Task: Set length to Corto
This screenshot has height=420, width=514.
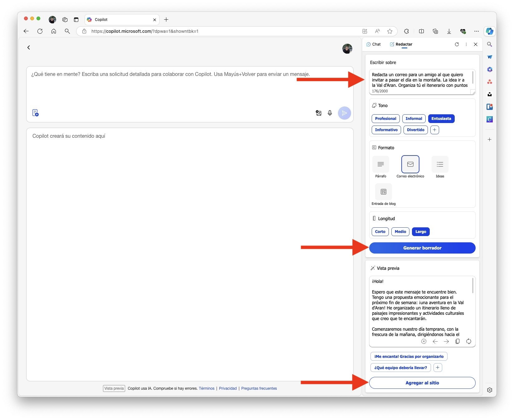Action: [380, 232]
